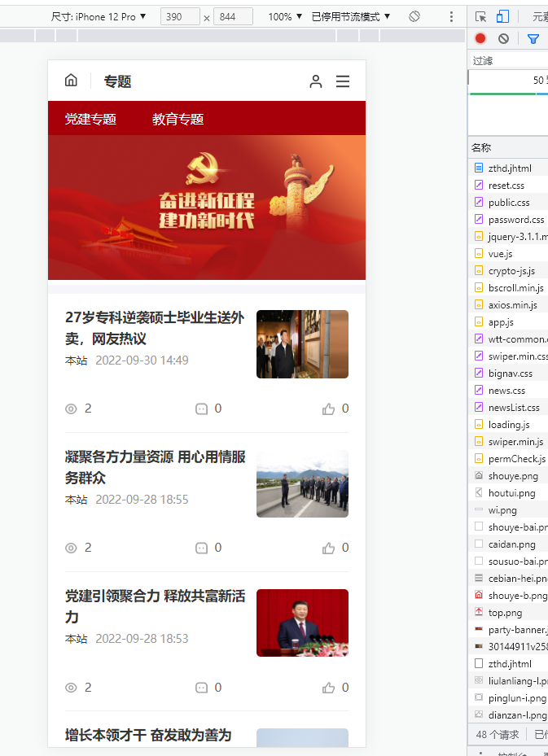The height and width of the screenshot is (756, 548).
Task: Select caidan.png in the network list
Action: (508, 544)
